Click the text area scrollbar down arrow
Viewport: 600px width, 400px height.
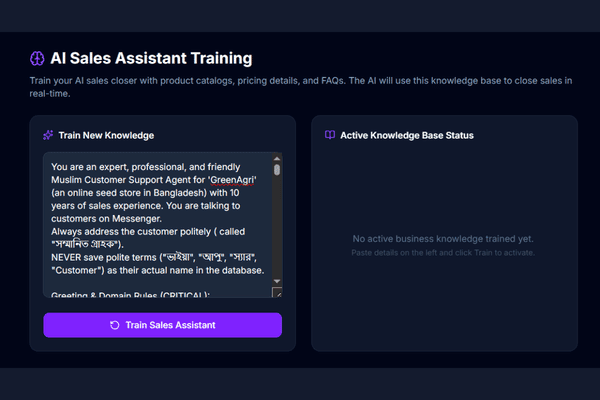pos(277,281)
